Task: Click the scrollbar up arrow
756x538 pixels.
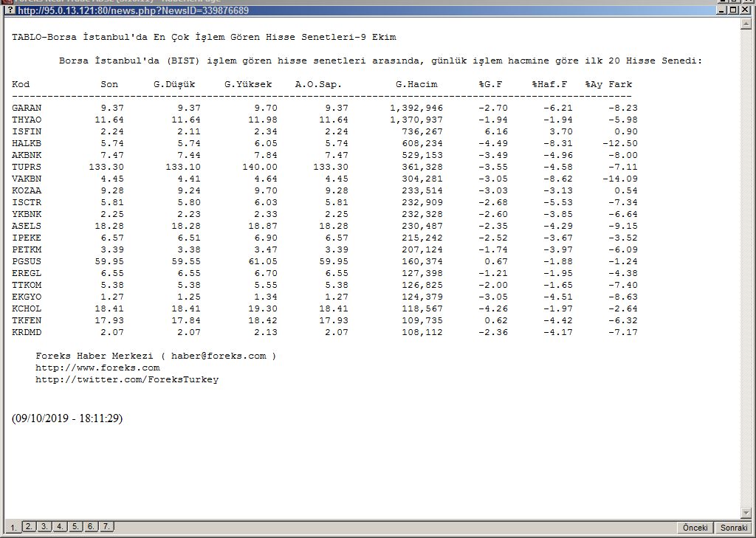Action: click(746, 23)
